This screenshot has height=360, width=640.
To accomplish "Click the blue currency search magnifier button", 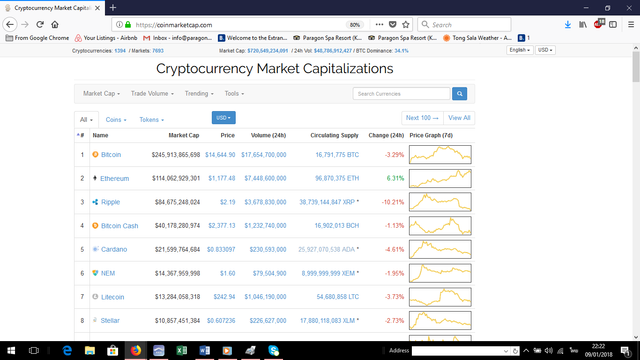I will pyautogui.click(x=460, y=93).
